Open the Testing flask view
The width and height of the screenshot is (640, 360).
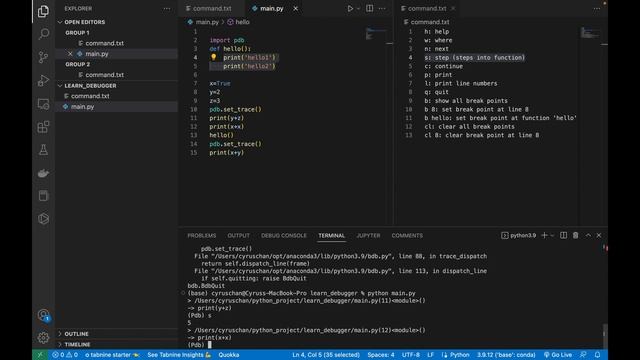pos(43,150)
